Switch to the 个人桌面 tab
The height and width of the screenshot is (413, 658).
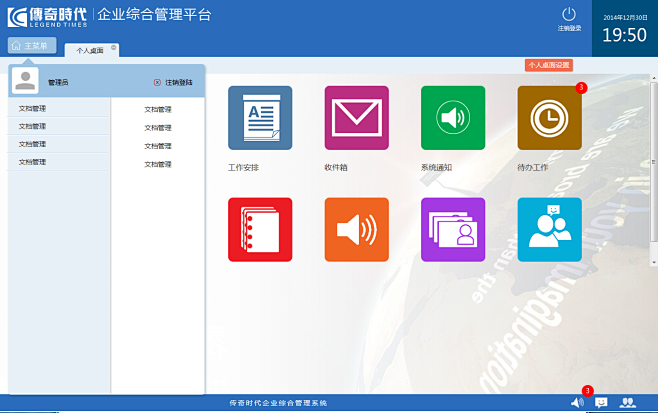click(x=90, y=51)
